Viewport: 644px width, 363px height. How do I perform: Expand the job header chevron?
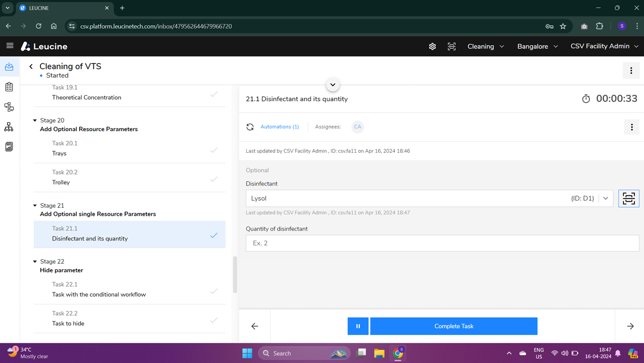333,85
